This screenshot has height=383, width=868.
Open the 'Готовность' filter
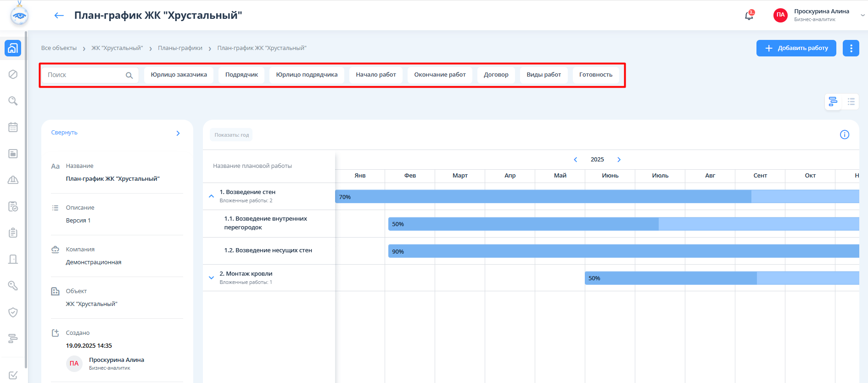595,75
